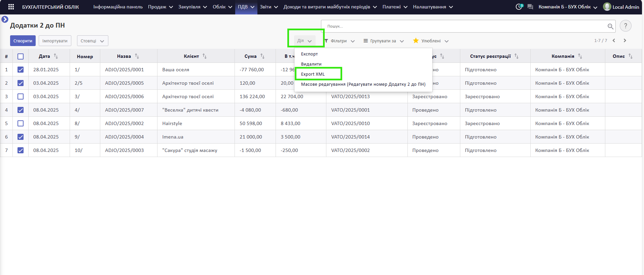Sort by the Опис column arrows
This screenshot has height=275, width=644.
(x=631, y=56)
